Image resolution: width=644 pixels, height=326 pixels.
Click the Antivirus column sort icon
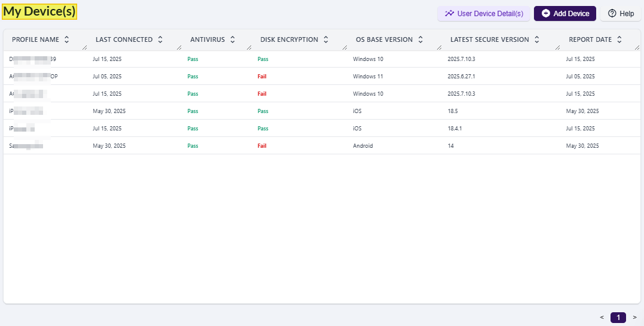[232, 39]
